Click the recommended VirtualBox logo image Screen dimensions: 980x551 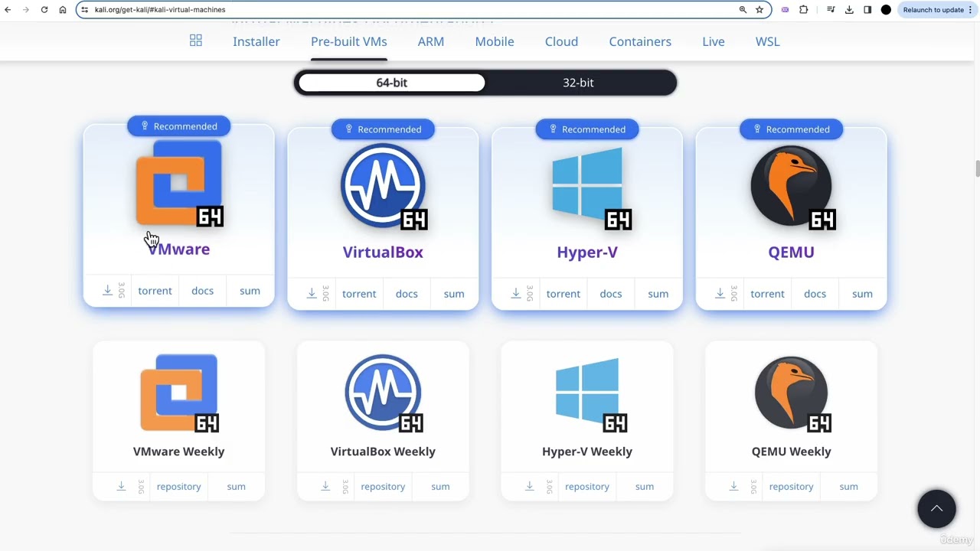point(383,186)
